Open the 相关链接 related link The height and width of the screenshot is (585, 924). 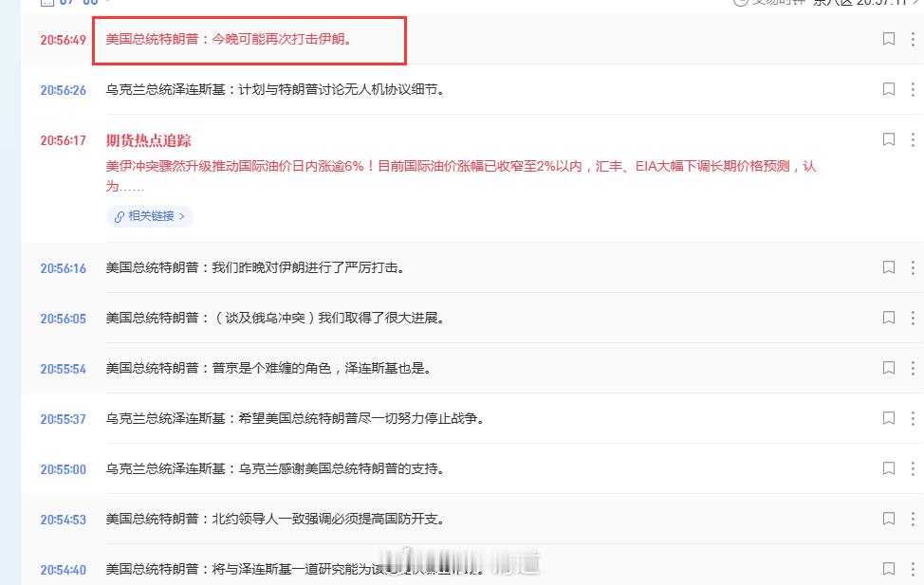tap(150, 216)
